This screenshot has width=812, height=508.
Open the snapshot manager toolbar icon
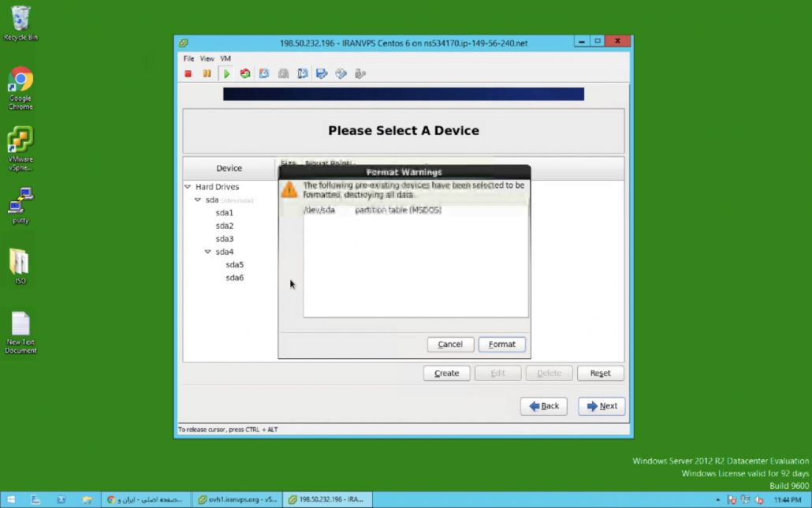tap(303, 73)
